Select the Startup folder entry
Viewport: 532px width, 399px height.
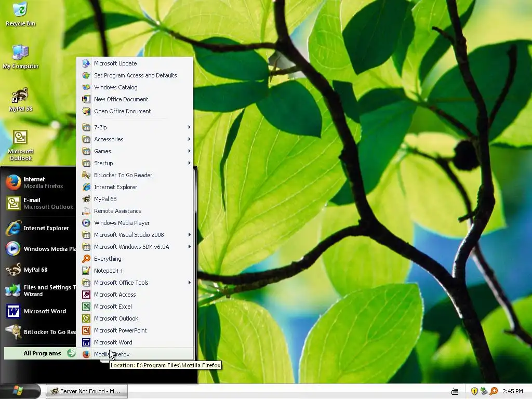(136, 163)
